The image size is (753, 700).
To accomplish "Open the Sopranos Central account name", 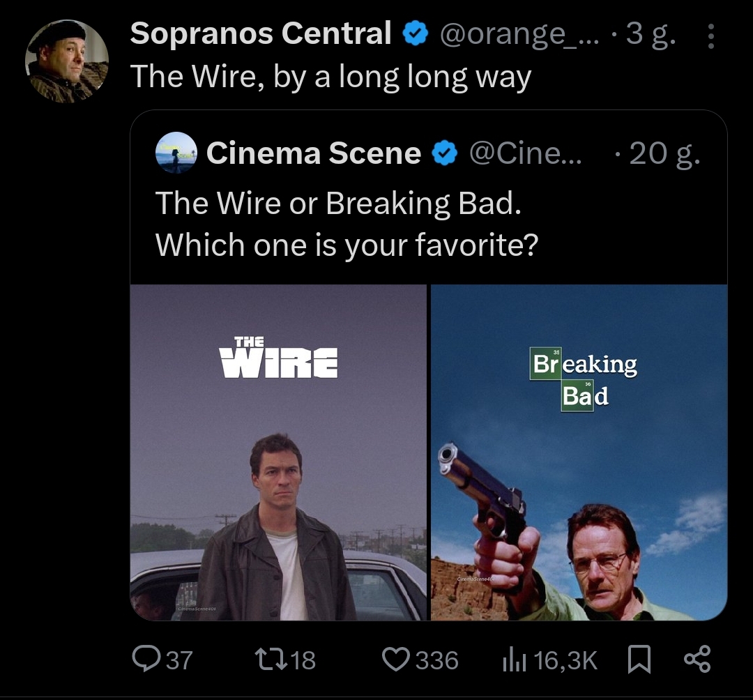I will click(260, 34).
